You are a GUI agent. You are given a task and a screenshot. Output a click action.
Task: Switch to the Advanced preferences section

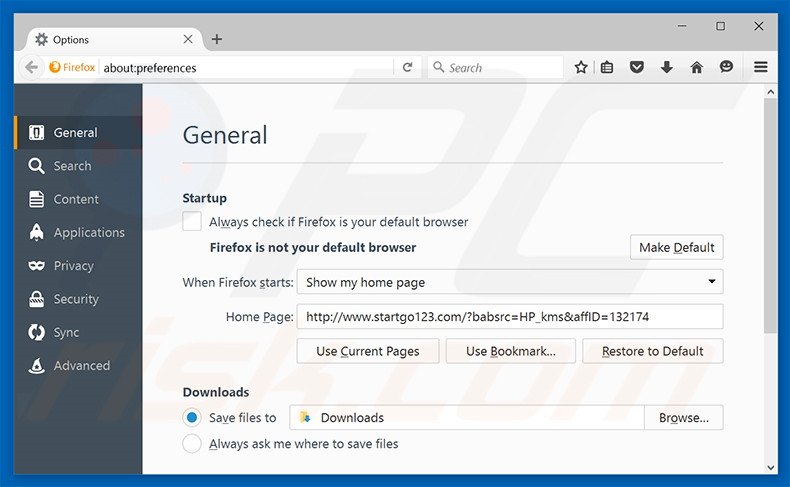(x=81, y=366)
